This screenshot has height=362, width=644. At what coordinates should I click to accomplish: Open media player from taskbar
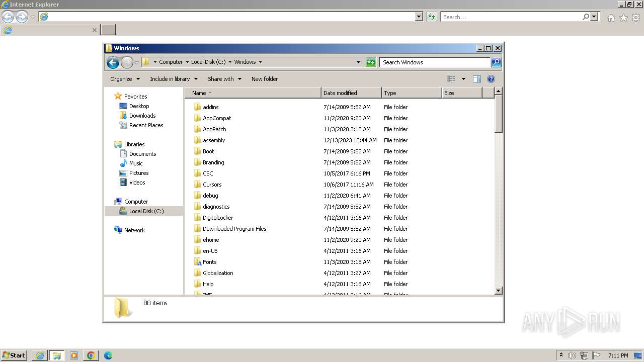[x=74, y=355]
